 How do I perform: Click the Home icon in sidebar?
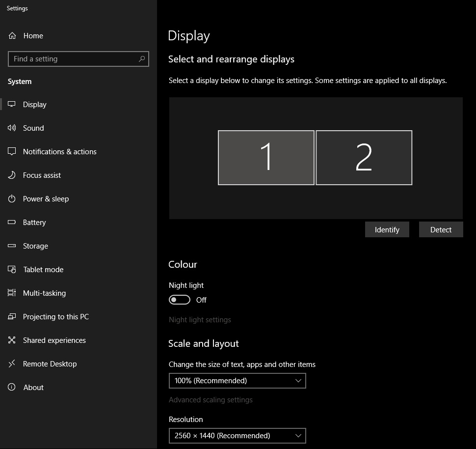[x=12, y=36]
